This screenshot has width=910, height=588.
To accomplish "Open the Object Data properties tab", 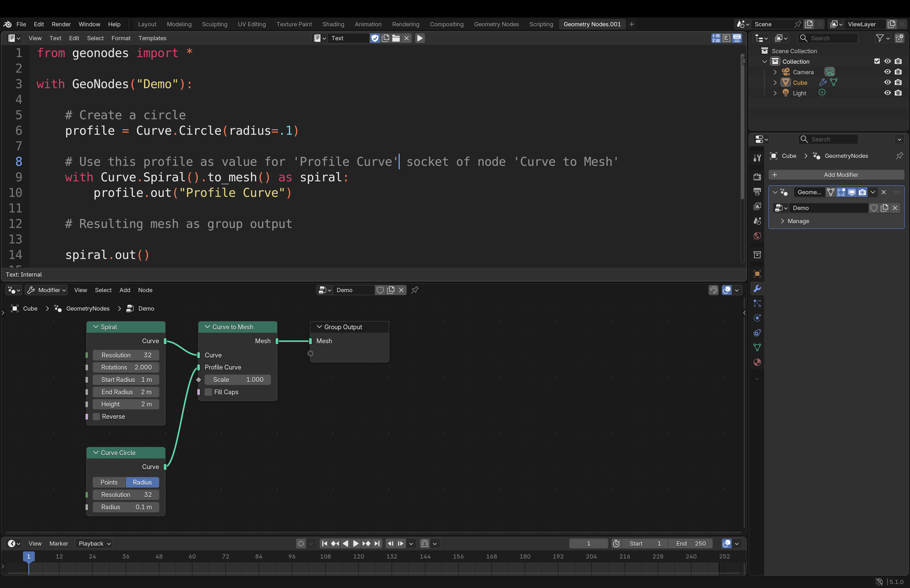I will pos(757,347).
